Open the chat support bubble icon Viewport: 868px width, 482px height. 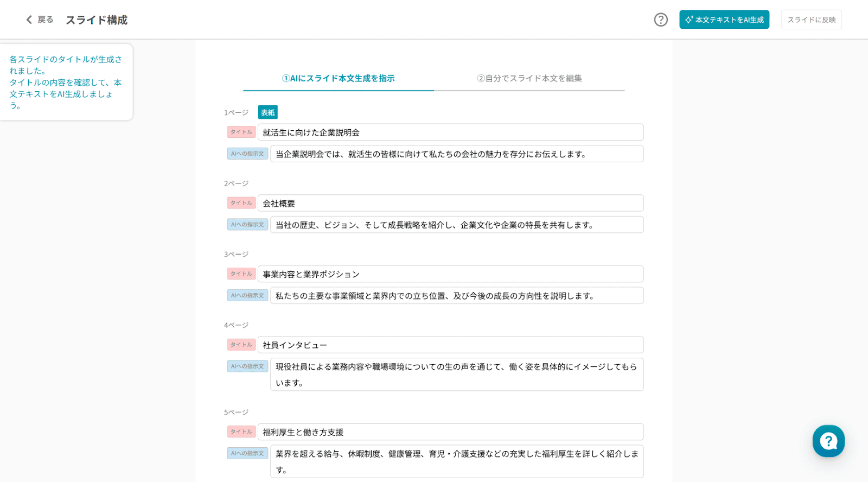828,441
